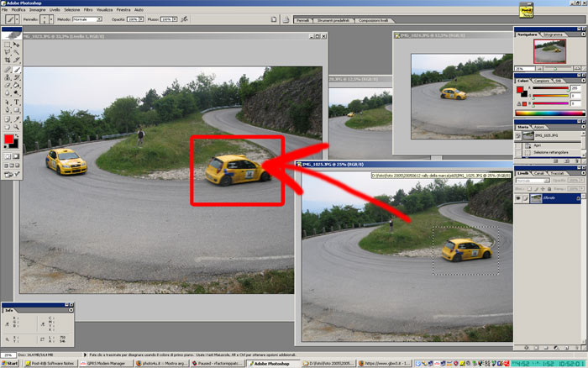Open the Immagine menu
Image resolution: width=588 pixels, height=368 pixels.
point(38,9)
